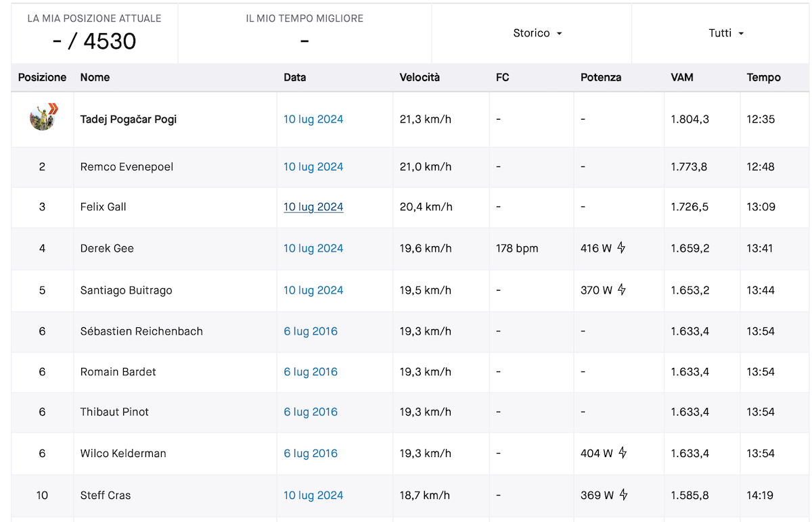Expand the Tutti dropdown filter
Viewport: 812px width, 522px height.
[x=726, y=33]
